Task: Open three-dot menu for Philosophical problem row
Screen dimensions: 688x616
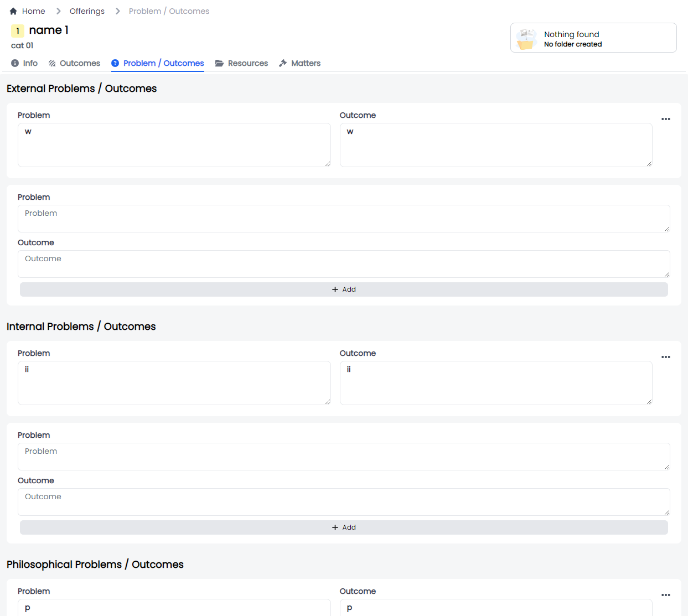Action: [x=665, y=595]
